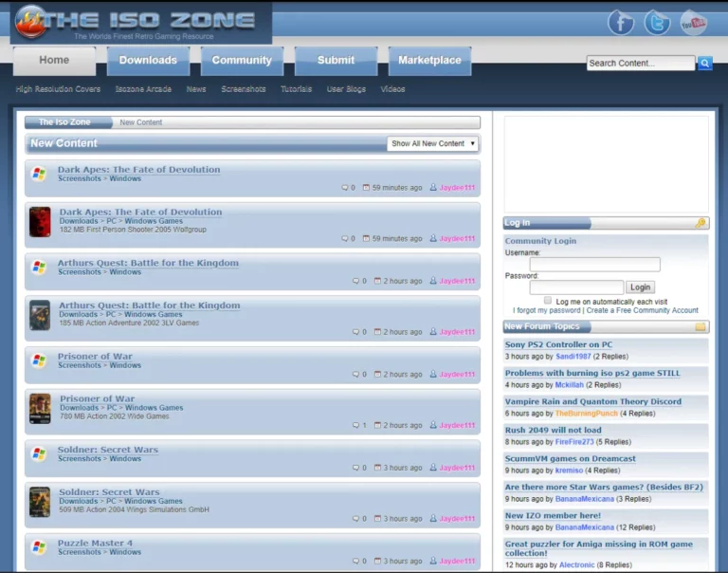Click comment icon on Soldner download row
Image resolution: width=728 pixels, height=573 pixels.
click(355, 519)
